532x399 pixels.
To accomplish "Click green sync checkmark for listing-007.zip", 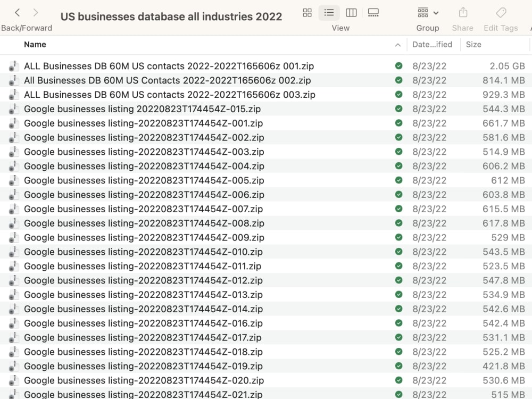I will [x=399, y=209].
